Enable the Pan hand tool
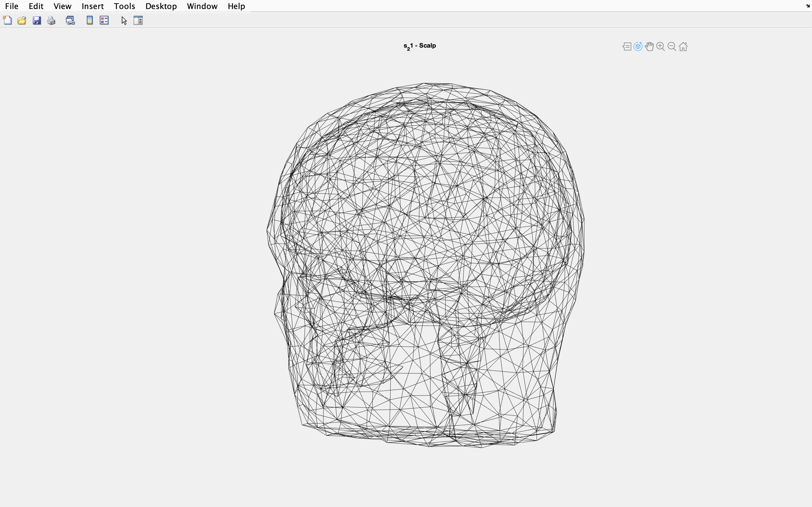 [x=649, y=46]
